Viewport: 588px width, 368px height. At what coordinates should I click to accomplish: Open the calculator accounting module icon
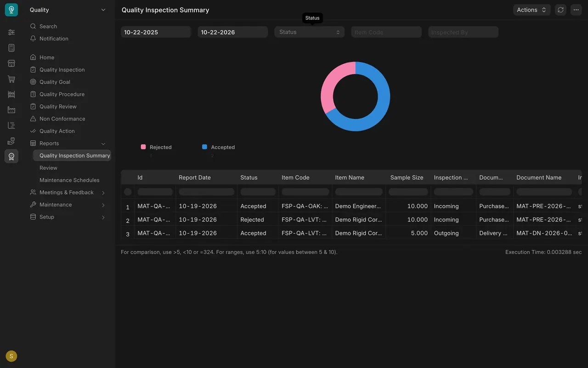[x=11, y=48]
